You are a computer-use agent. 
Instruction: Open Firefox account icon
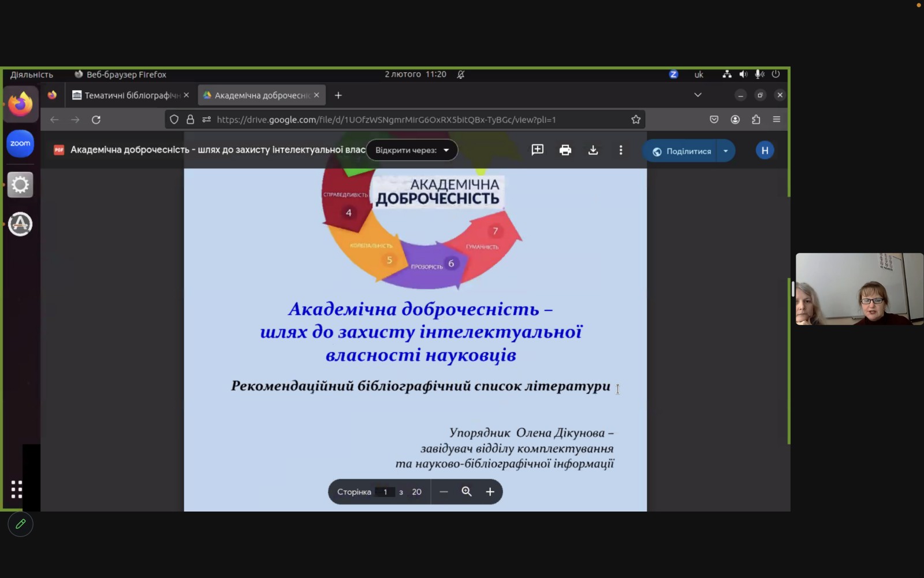[x=735, y=120]
